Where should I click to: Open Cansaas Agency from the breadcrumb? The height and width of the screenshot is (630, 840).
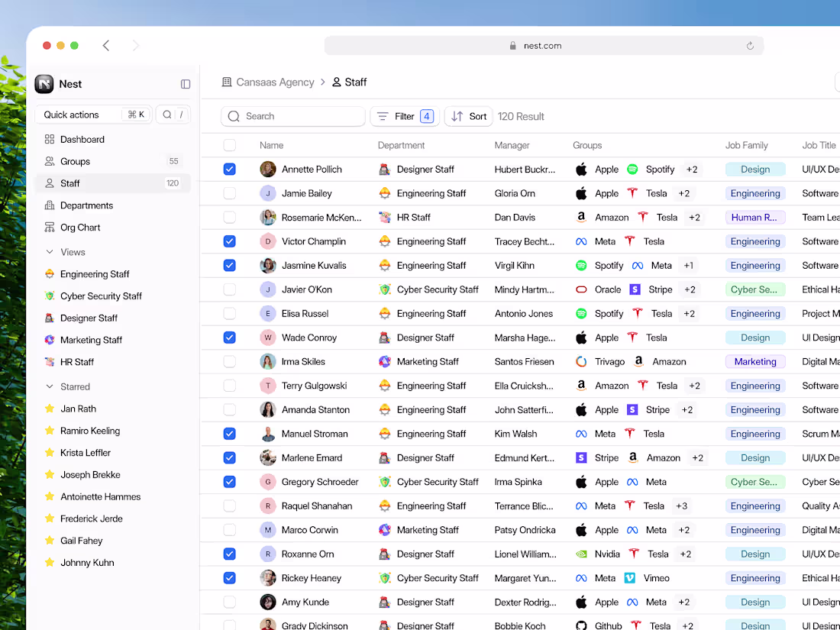tap(276, 82)
